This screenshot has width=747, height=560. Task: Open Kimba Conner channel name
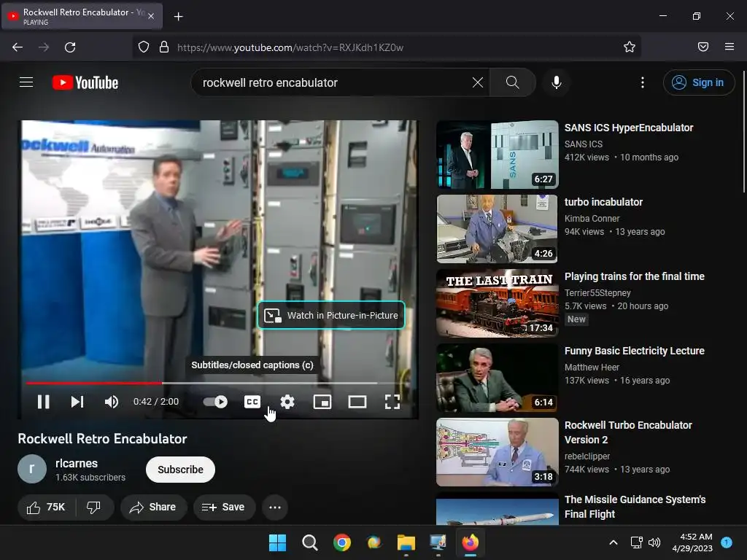[x=592, y=218]
